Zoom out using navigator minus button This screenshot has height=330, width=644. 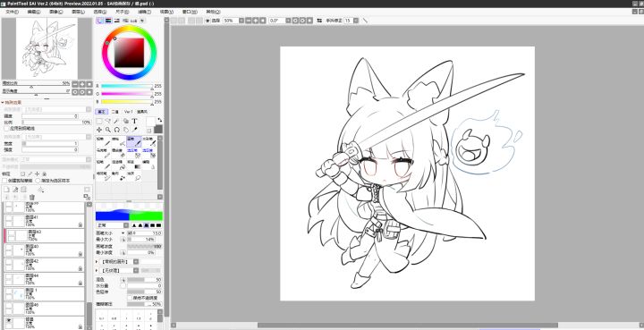pos(75,84)
